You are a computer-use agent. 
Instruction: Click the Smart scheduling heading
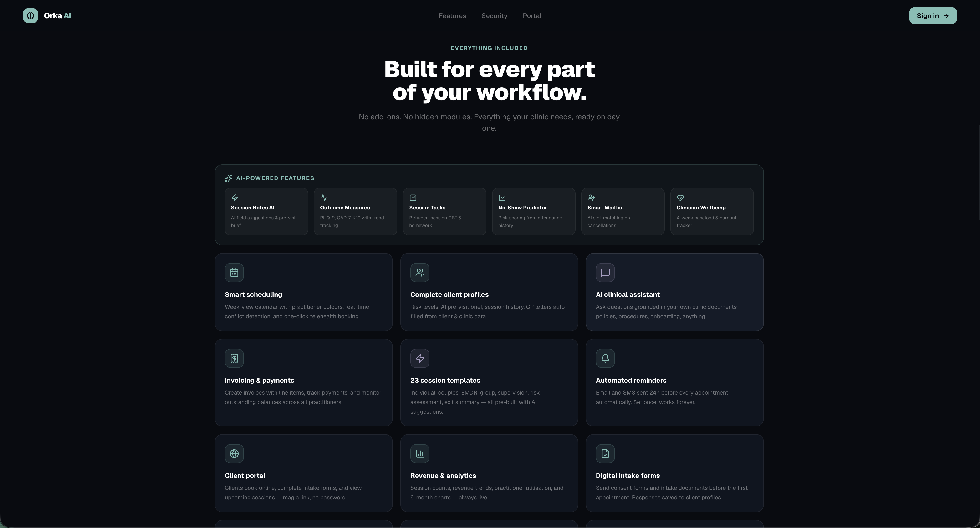[x=253, y=294]
